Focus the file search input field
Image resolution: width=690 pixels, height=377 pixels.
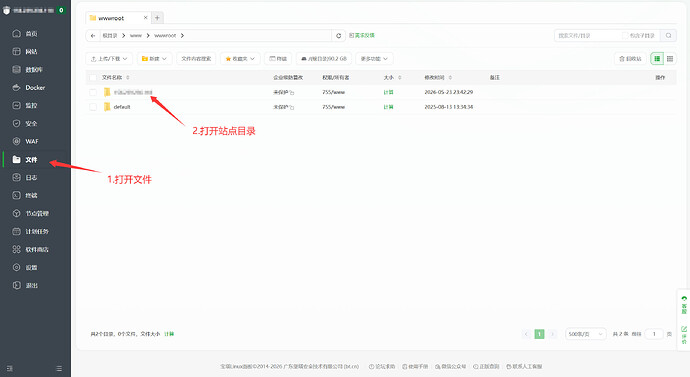pyautogui.click(x=588, y=36)
